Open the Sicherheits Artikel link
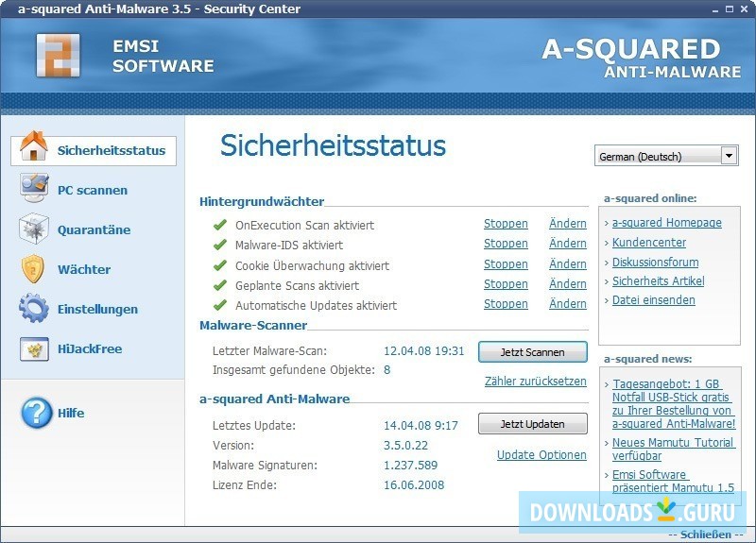Screen dimensions: 756x543 [658, 280]
